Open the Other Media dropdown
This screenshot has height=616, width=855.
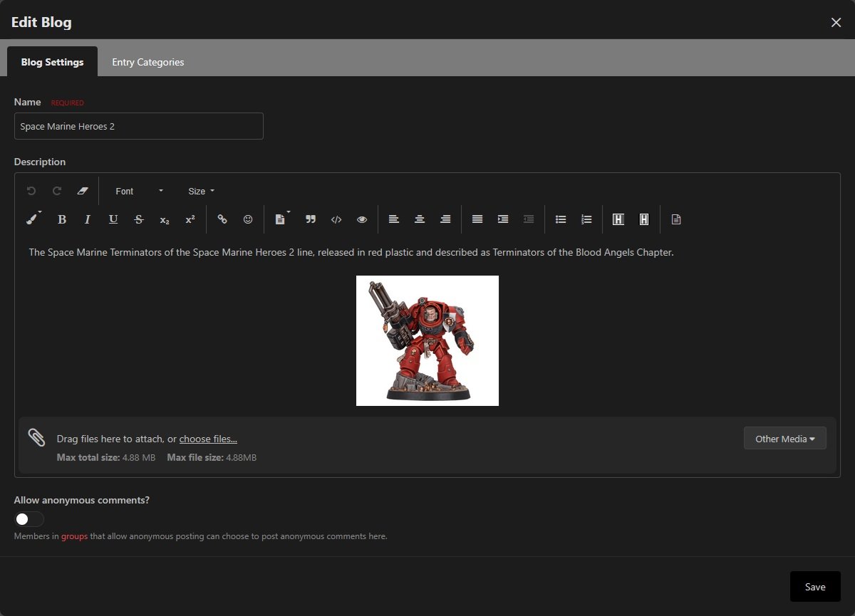[784, 439]
